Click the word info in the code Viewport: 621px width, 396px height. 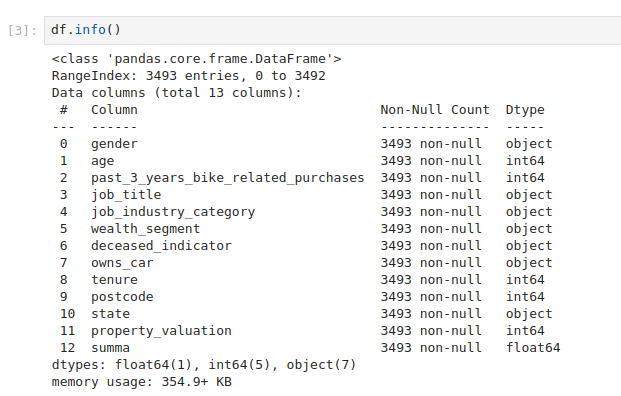pos(90,30)
